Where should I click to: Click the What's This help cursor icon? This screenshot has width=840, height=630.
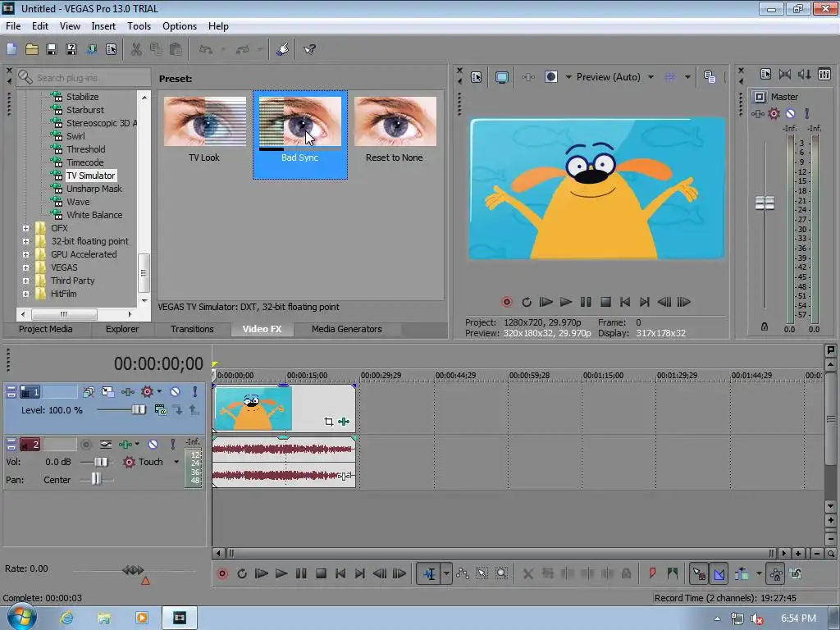[309, 49]
